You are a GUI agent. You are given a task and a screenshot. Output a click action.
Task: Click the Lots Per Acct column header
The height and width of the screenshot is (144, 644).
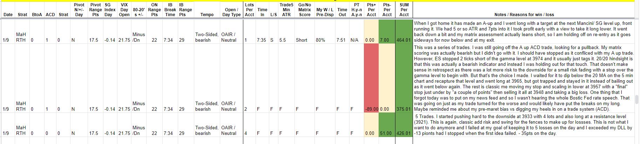249,10
